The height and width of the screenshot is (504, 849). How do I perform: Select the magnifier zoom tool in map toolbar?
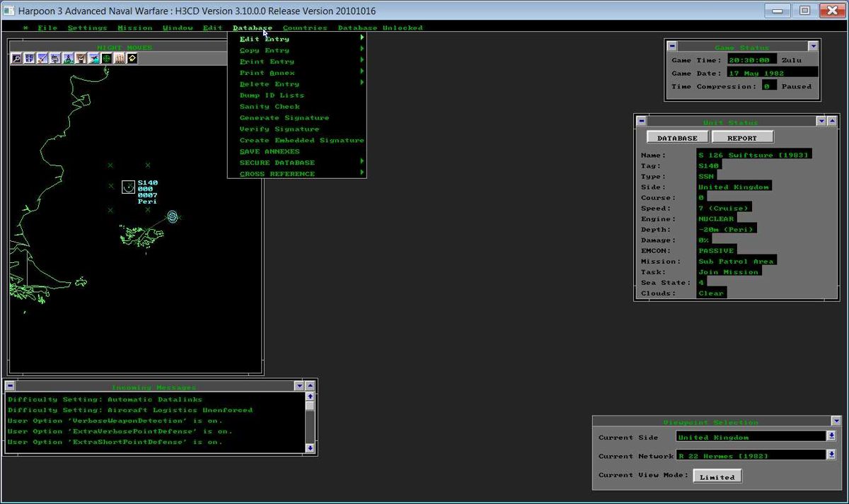tap(17, 58)
